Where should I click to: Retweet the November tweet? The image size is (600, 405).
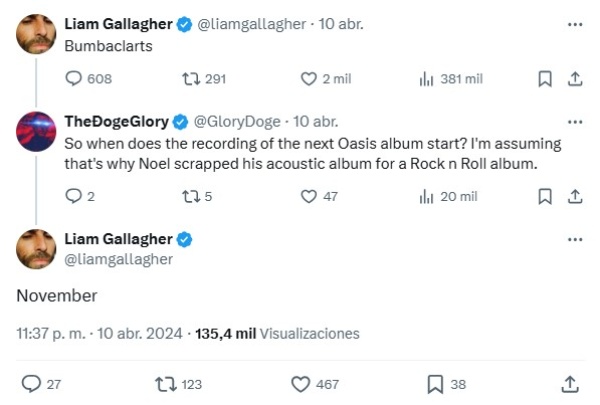164,383
